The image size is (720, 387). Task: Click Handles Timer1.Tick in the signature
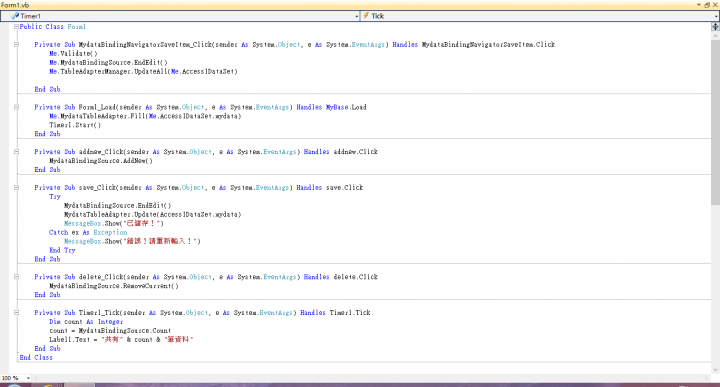coord(335,313)
